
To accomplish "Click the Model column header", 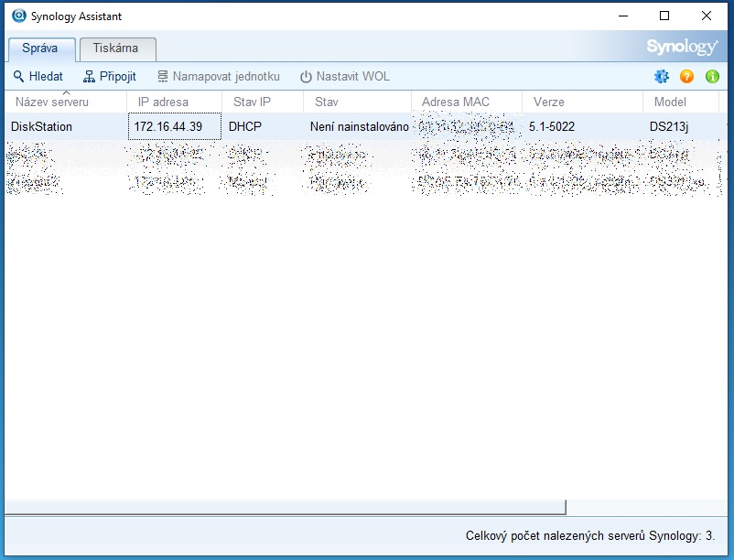I will [670, 102].
